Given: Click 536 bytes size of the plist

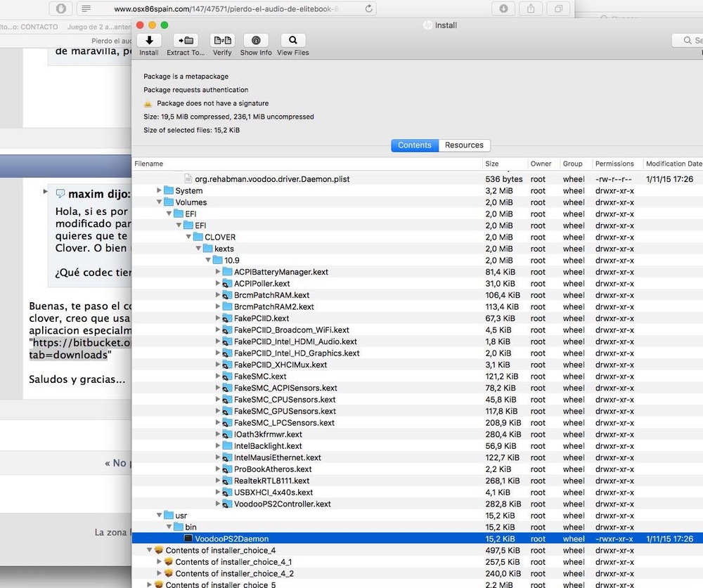Looking at the screenshot, I should click(503, 179).
